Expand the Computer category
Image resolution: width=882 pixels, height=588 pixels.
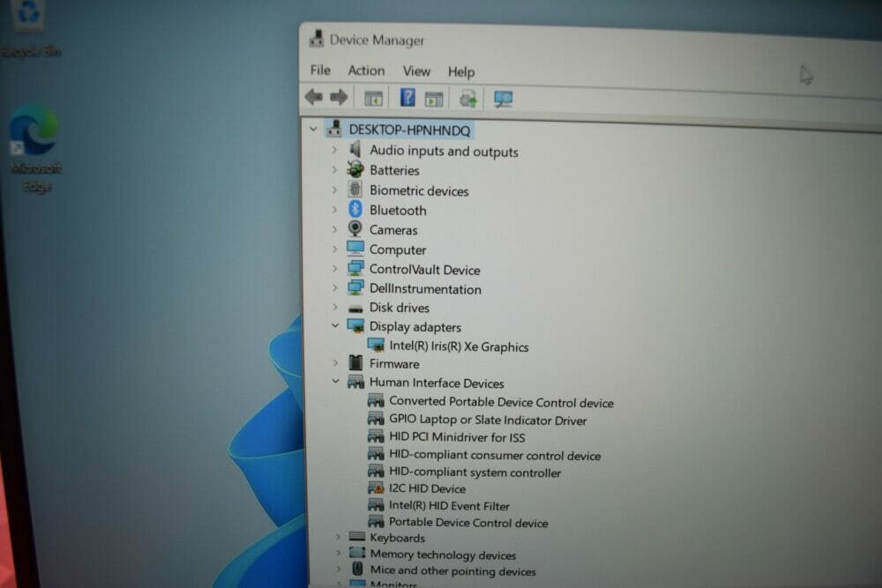point(334,249)
